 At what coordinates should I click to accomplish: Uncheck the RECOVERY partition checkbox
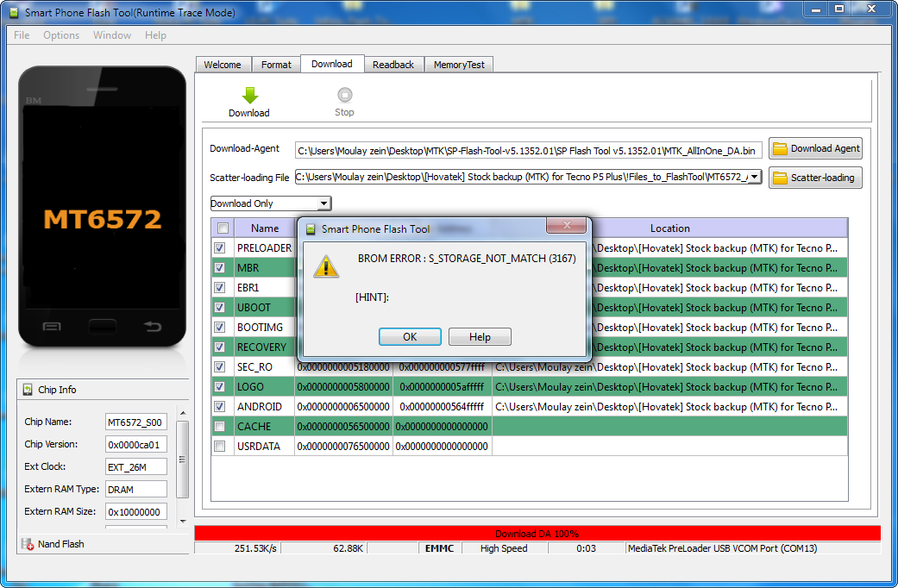[219, 347]
